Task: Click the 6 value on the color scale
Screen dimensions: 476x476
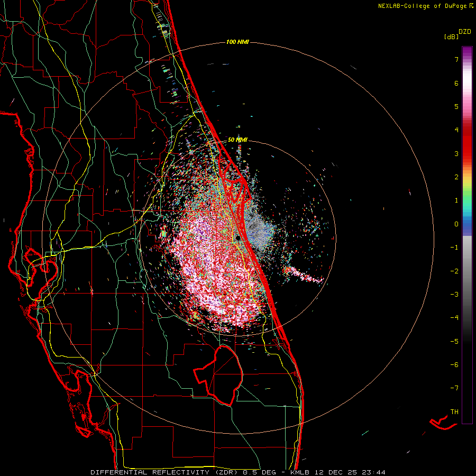Action: [456, 83]
